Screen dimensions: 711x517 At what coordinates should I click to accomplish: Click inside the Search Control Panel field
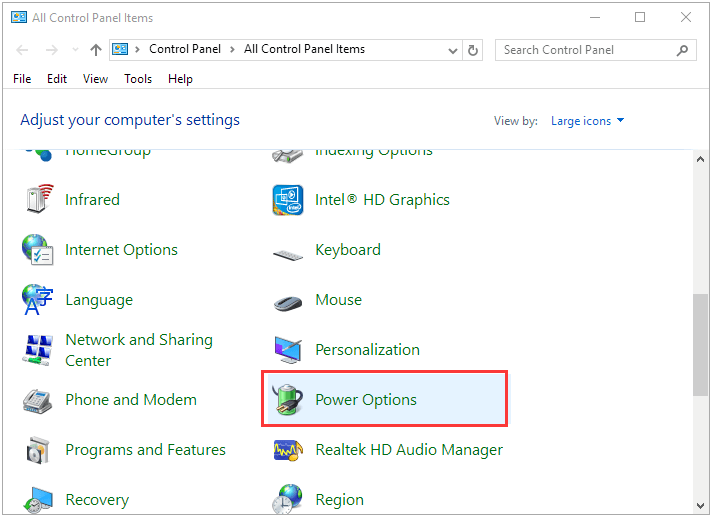585,49
